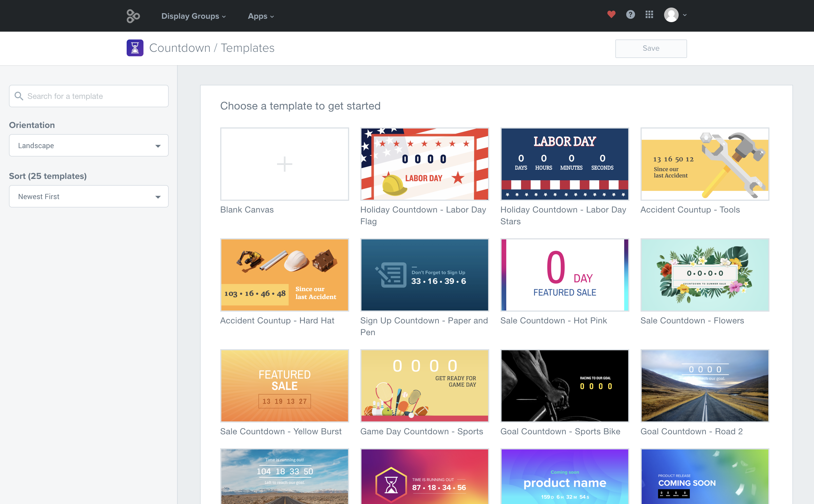Image resolution: width=814 pixels, height=504 pixels.
Task: Expand the user account chevron
Action: coord(685,15)
